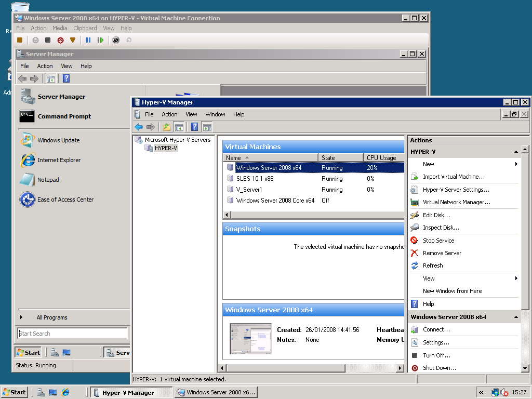
Task: Select Windows Server 2008 Core x64 row
Action: pos(313,200)
